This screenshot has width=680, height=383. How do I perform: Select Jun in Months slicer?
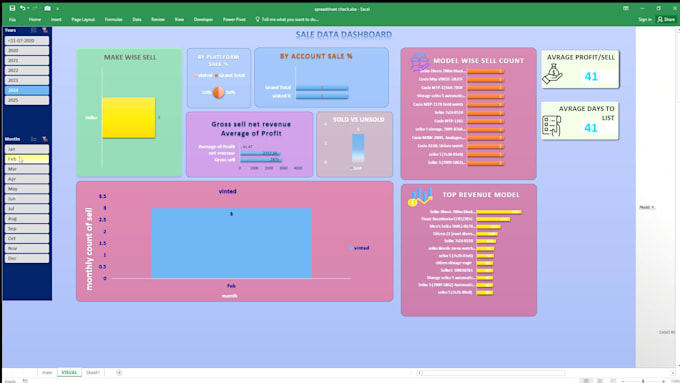27,199
